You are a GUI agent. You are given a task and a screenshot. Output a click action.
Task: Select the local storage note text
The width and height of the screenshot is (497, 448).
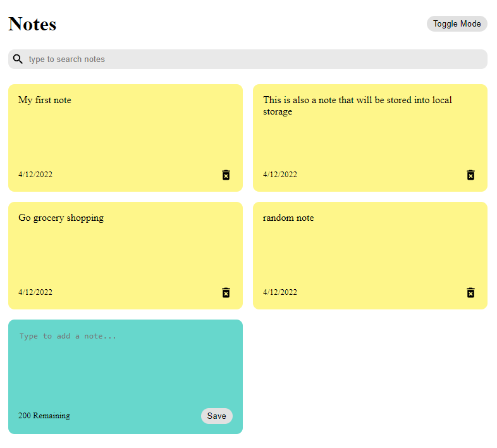pyautogui.click(x=357, y=106)
